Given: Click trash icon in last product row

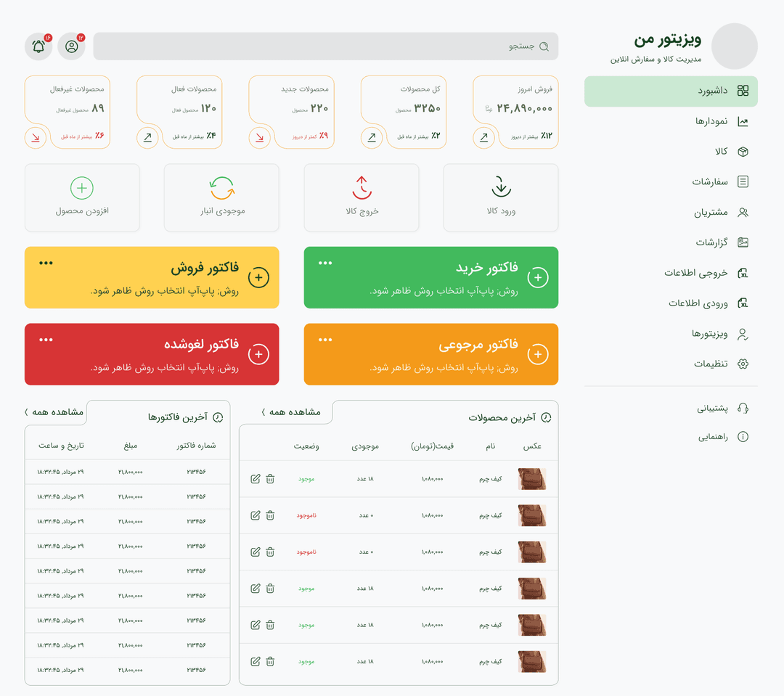Looking at the screenshot, I should pos(270,661).
